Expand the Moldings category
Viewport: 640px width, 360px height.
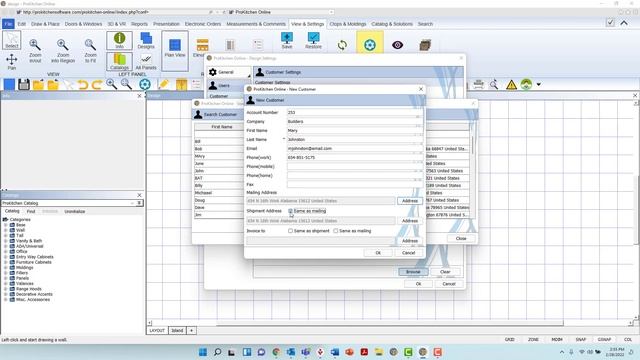[6, 267]
